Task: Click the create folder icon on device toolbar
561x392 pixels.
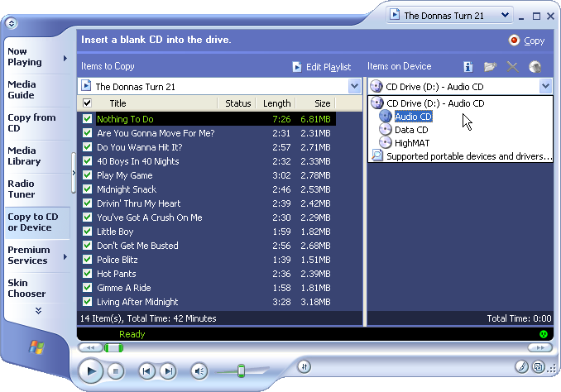Action: [490, 66]
